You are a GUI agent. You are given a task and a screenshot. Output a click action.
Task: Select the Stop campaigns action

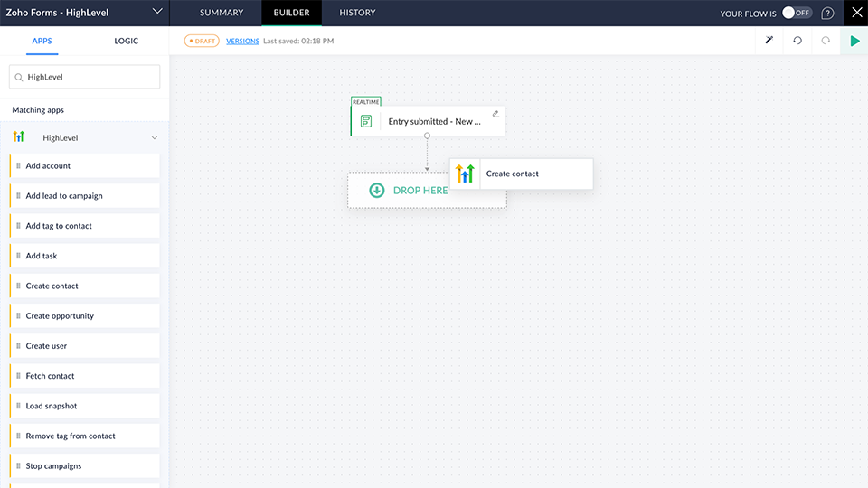(x=85, y=466)
